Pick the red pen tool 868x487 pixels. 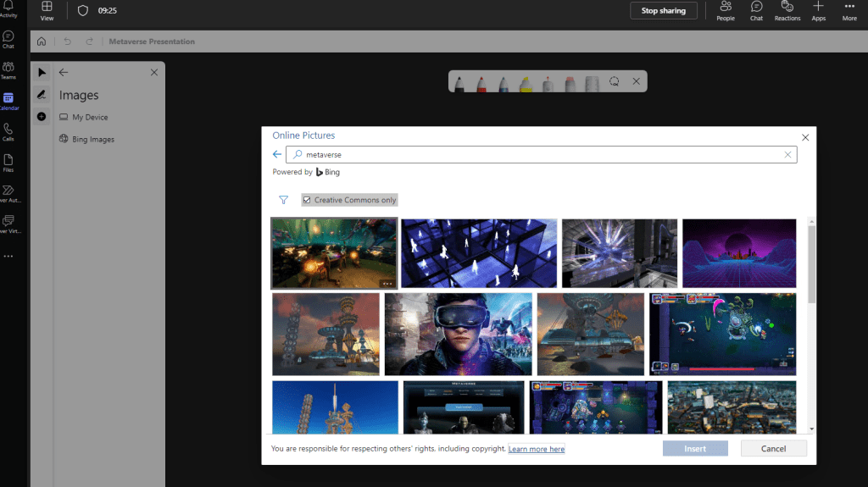[x=480, y=82]
